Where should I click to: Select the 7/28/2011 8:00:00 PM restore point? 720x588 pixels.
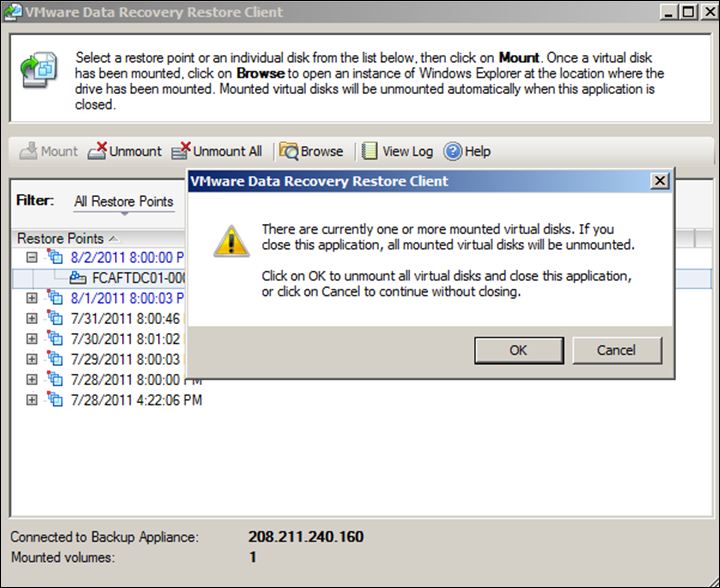click(127, 380)
